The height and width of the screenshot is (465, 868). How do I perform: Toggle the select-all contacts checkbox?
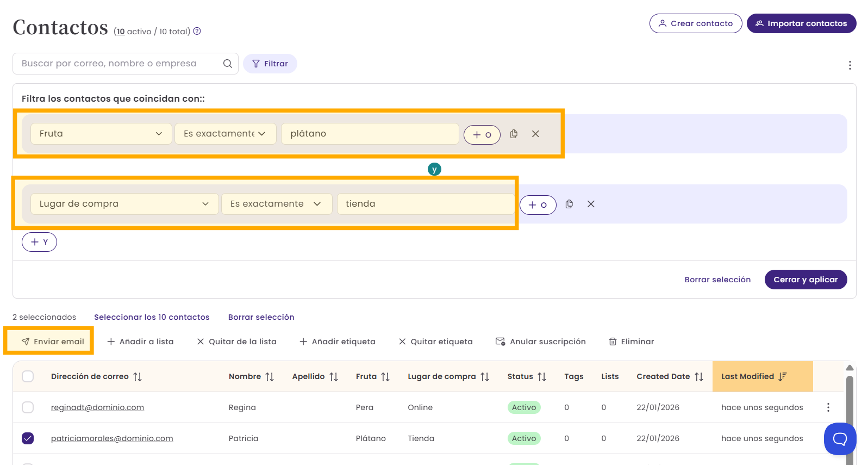tap(28, 376)
